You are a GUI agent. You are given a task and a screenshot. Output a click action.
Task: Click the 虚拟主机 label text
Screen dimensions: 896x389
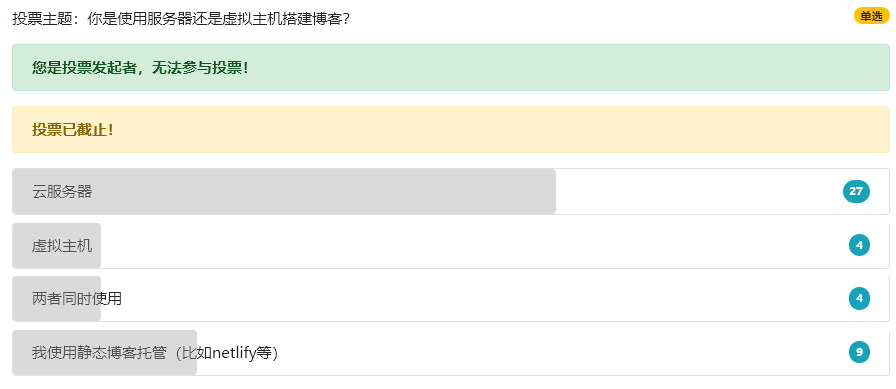pyautogui.click(x=62, y=246)
